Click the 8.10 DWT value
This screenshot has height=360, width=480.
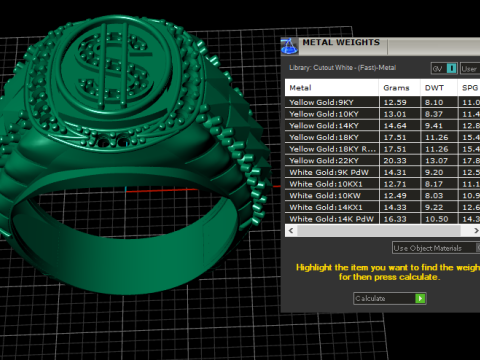point(434,102)
